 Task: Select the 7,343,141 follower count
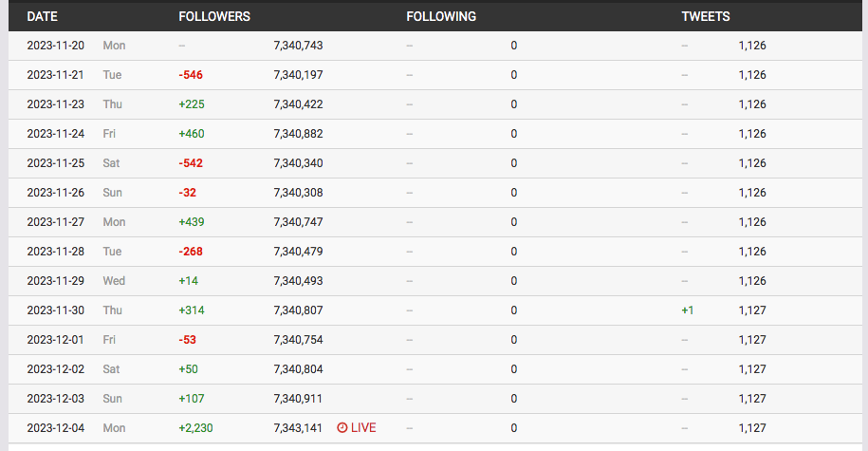click(x=298, y=428)
